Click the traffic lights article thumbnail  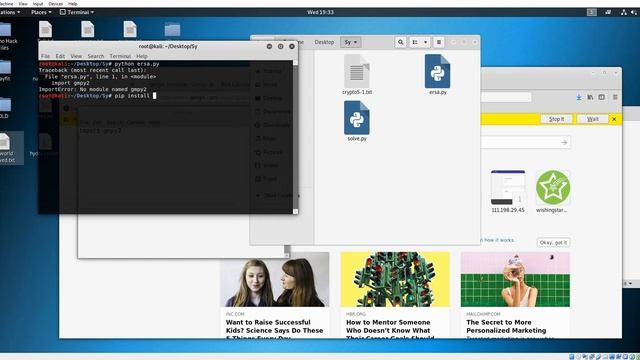click(x=395, y=279)
